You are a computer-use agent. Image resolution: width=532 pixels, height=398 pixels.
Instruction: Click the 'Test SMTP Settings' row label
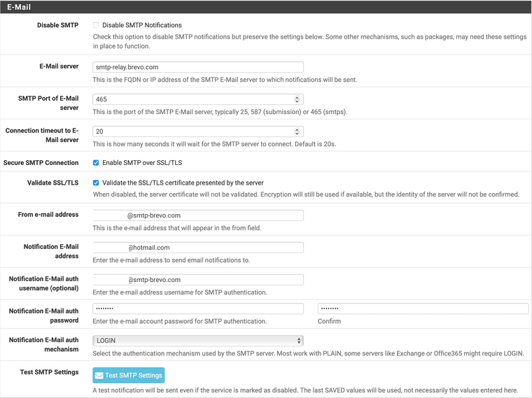pos(49,372)
